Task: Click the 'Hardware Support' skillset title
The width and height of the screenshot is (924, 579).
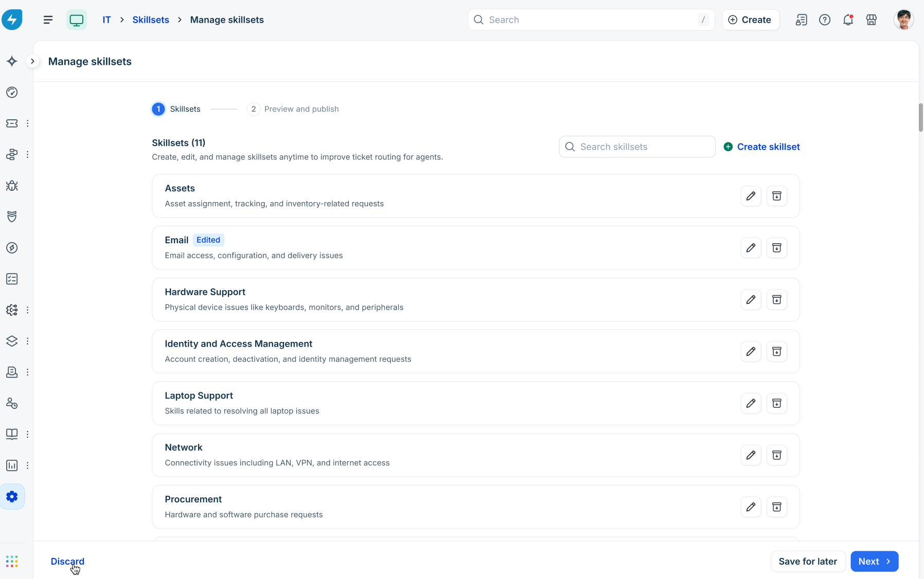Action: pos(205,292)
